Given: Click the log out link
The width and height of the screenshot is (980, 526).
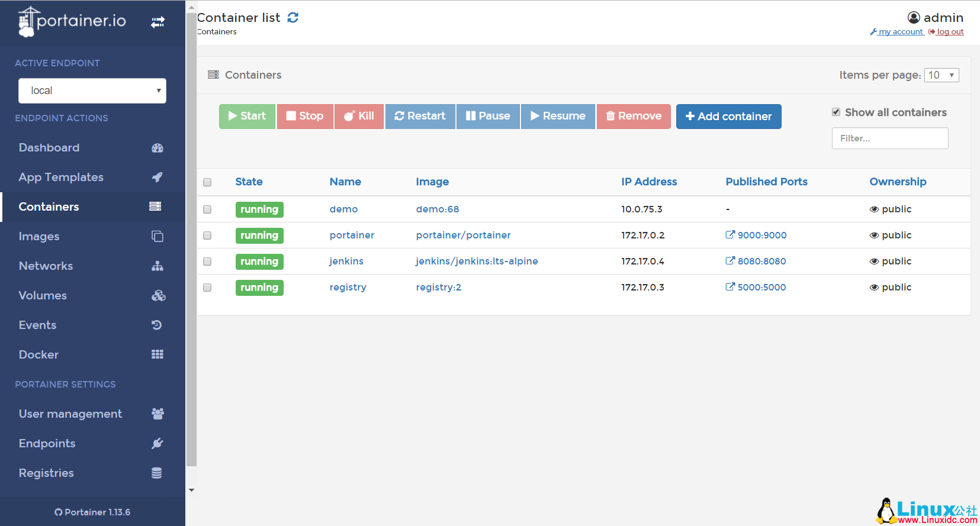Looking at the screenshot, I should coord(949,32).
